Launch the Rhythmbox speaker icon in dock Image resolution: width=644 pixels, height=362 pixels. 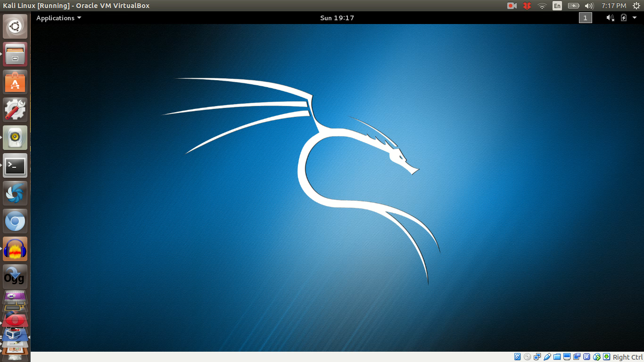15,138
